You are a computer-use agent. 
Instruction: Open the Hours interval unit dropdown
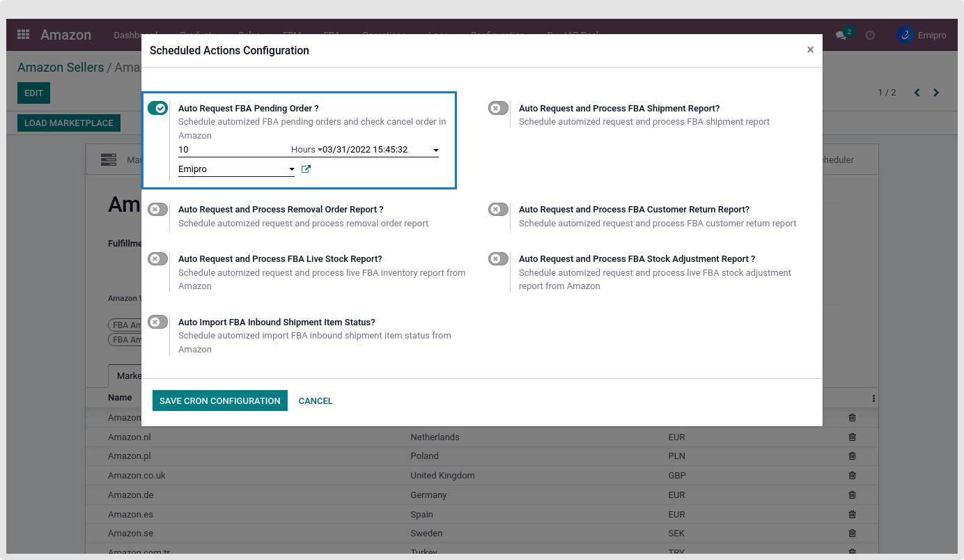point(306,150)
